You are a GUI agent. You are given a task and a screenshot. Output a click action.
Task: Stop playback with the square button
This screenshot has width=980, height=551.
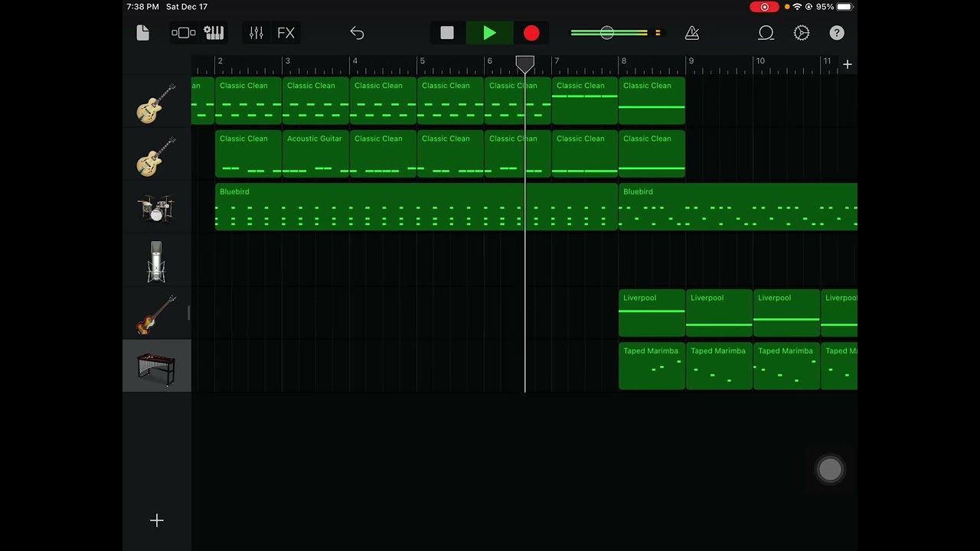click(447, 33)
